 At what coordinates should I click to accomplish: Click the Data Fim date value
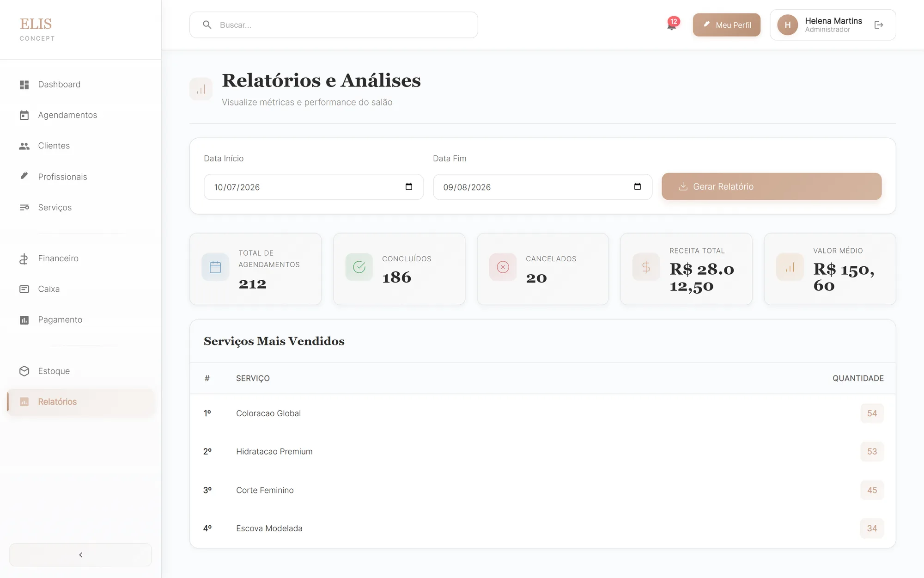point(467,187)
